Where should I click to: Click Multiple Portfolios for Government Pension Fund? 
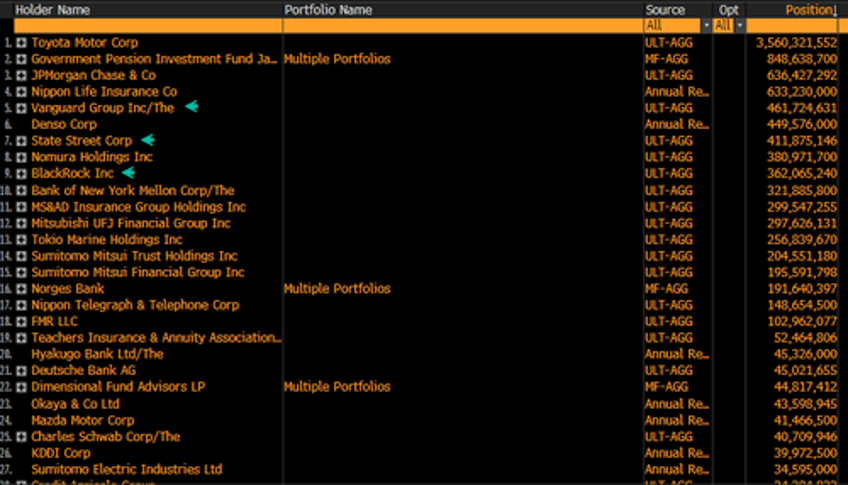337,59
